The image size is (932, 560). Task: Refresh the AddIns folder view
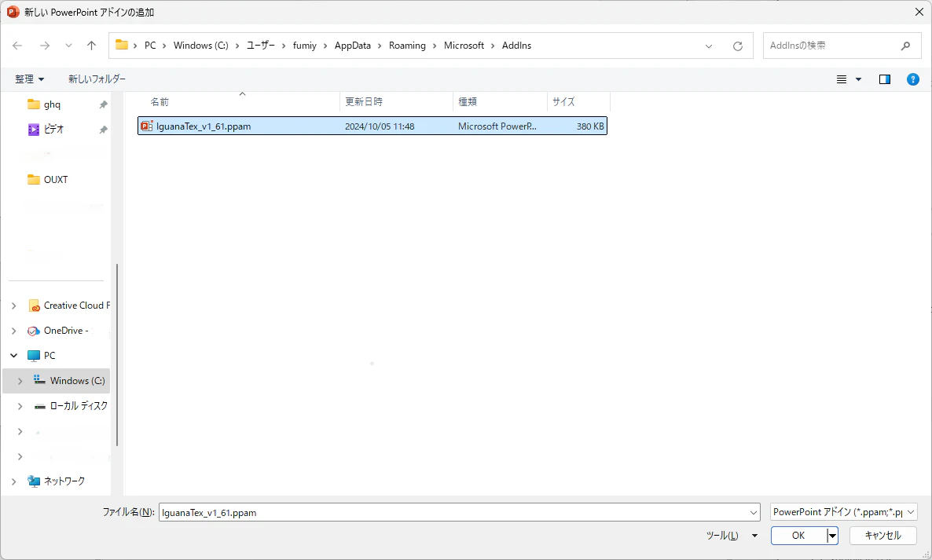pos(738,46)
